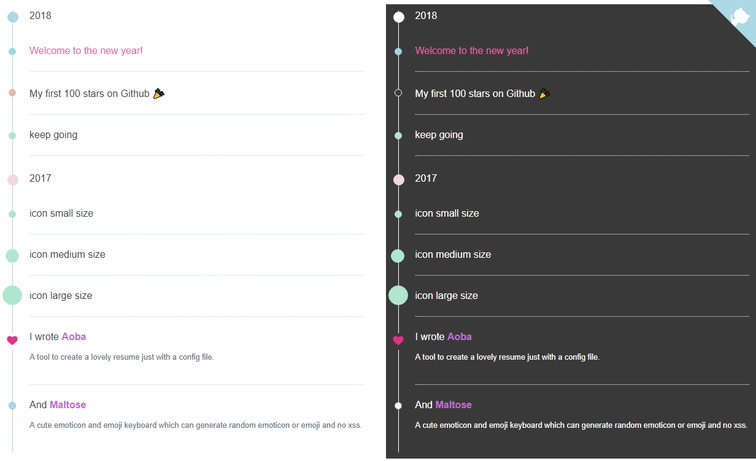
Task: Click the white 2018 marker in dark timeline
Action: (x=398, y=17)
